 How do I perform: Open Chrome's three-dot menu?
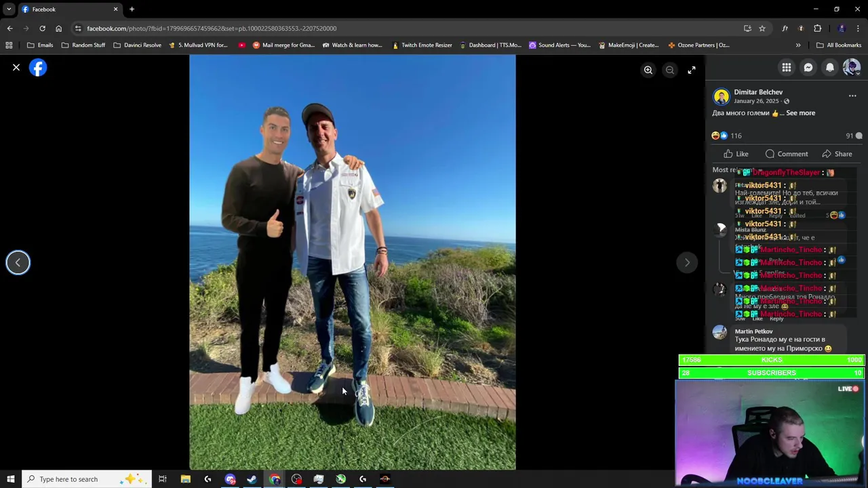tap(858, 28)
